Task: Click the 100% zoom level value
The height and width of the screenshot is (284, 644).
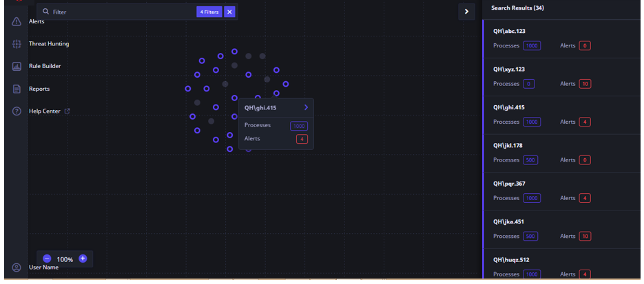Action: [x=65, y=259]
